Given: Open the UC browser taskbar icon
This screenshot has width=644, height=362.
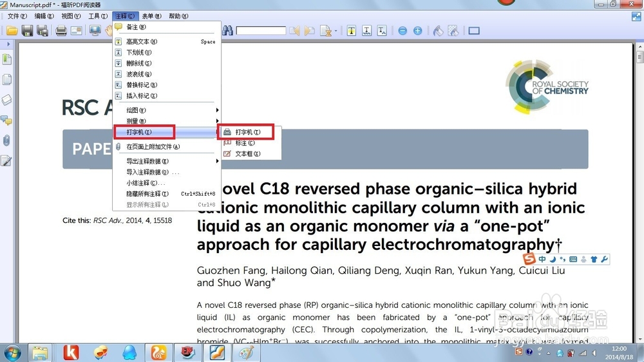Looking at the screenshot, I should (x=158, y=352).
